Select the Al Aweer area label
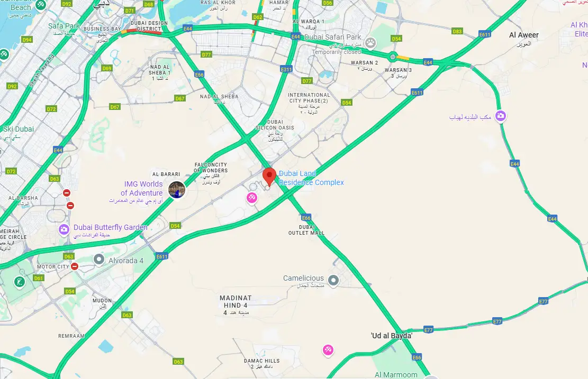Viewport: 588px width, 379px height. click(523, 35)
